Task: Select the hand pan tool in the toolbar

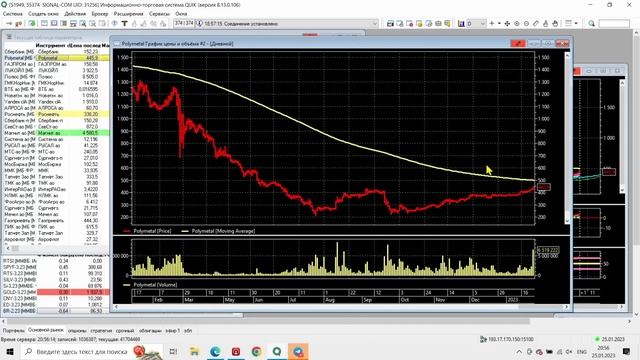Action: pyautogui.click(x=555, y=24)
